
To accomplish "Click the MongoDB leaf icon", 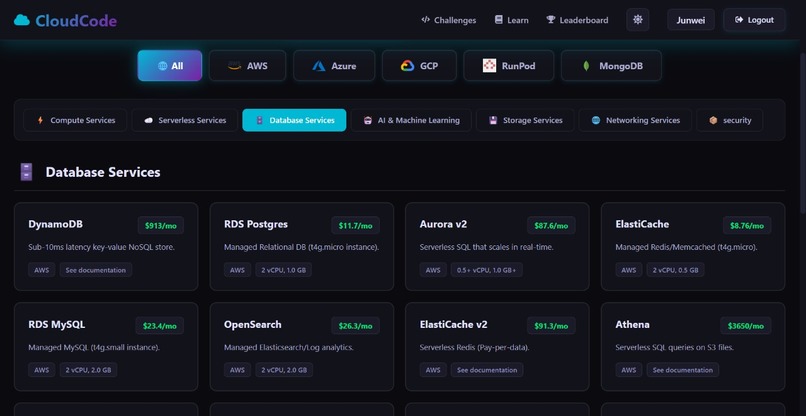I will tap(586, 66).
